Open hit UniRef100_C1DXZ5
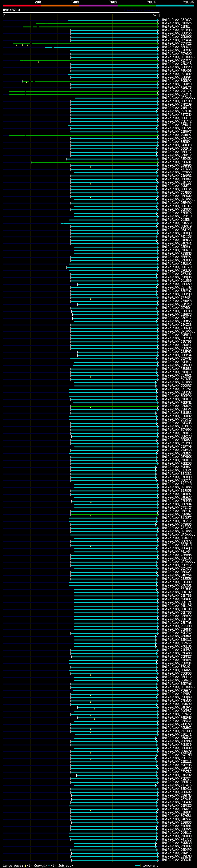 click(176, 23)
